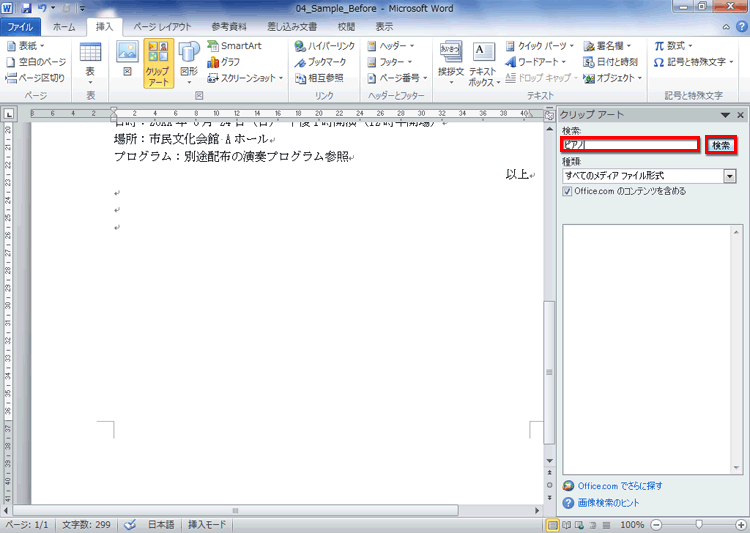Insert a 空白のページ blank page

(x=36, y=62)
